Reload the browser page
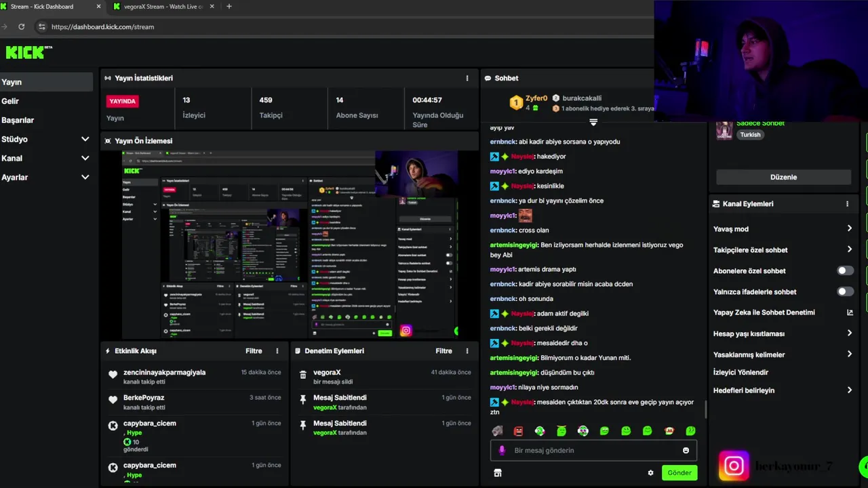The height and width of the screenshot is (488, 868). (21, 26)
